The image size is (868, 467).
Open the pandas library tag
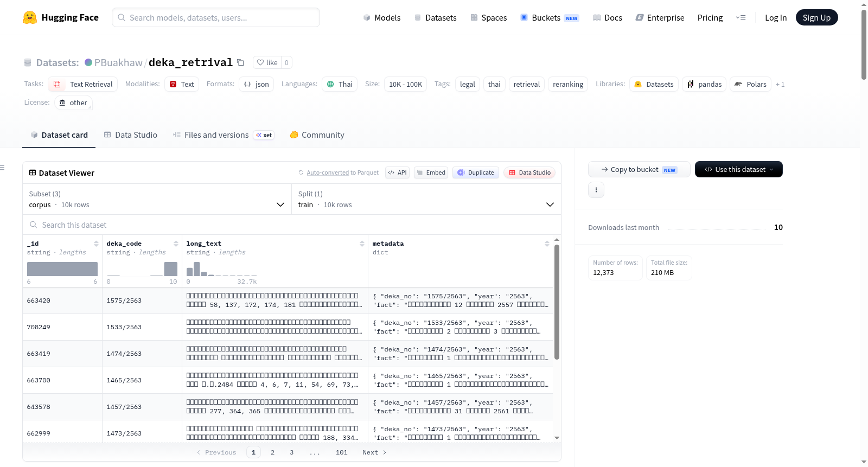pos(704,84)
